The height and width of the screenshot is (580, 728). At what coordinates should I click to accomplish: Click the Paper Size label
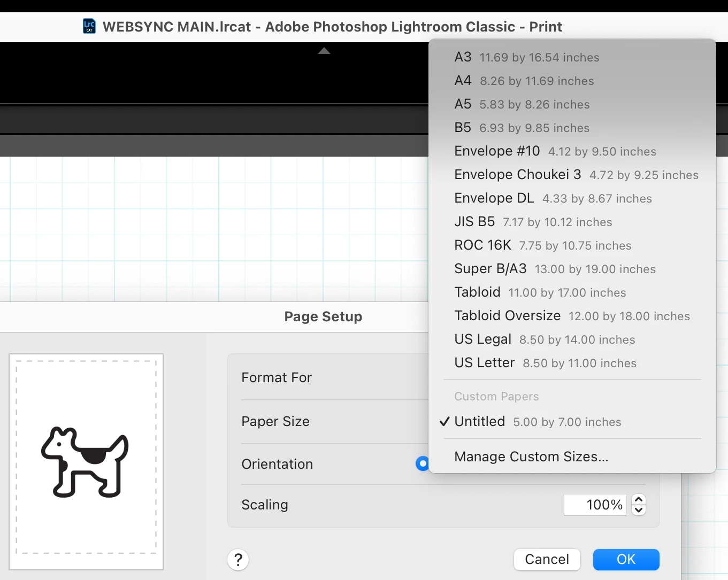[x=275, y=422]
